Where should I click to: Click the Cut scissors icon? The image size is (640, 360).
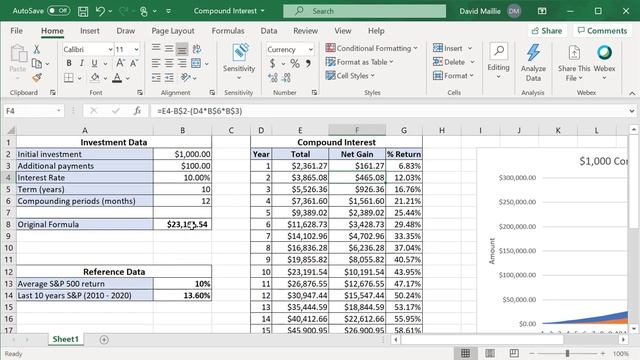pyautogui.click(x=36, y=49)
